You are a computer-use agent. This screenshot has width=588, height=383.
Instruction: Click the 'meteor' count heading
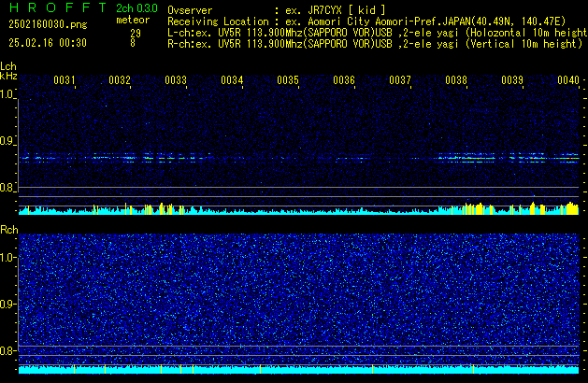tap(133, 20)
